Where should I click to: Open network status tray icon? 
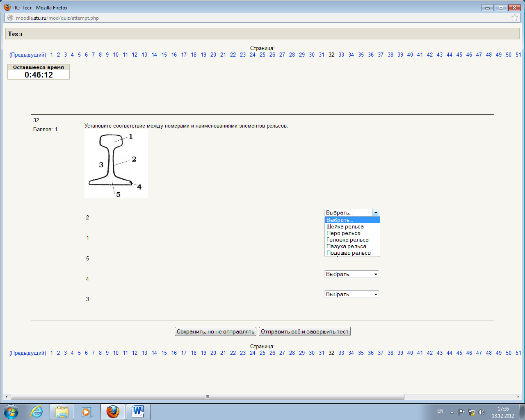472,412
